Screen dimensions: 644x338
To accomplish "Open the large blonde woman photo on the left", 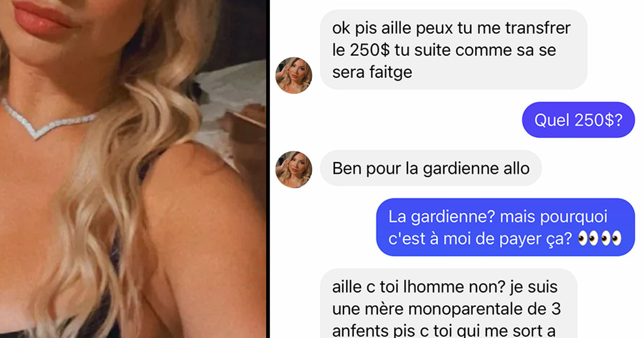I will pyautogui.click(x=133, y=169).
